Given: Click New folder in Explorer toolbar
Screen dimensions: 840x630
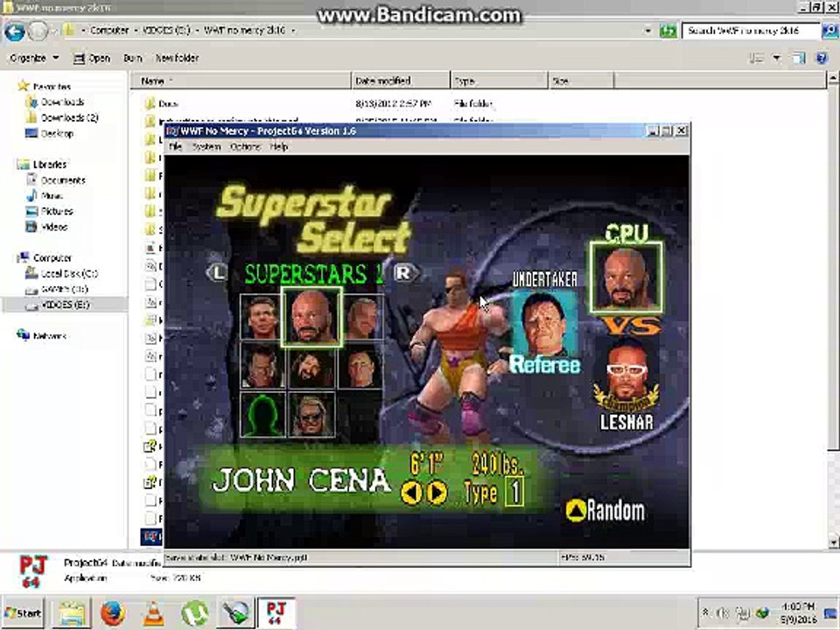Looking at the screenshot, I should coord(177,58).
